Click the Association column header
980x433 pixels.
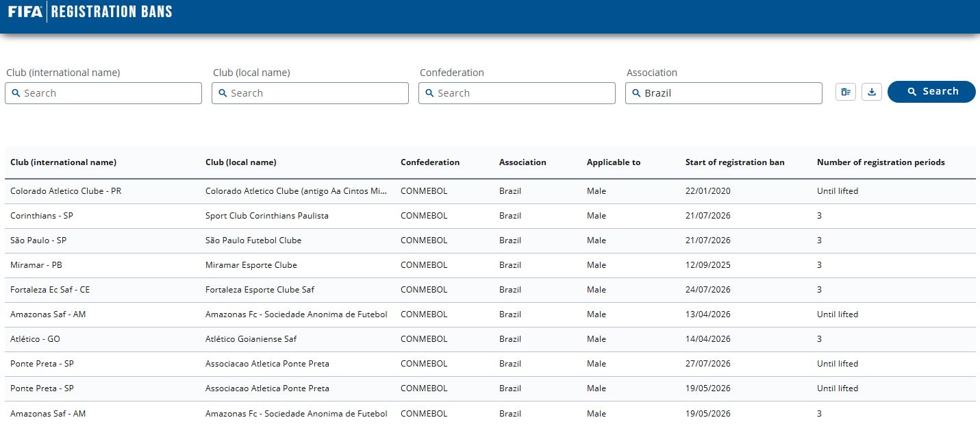point(523,162)
